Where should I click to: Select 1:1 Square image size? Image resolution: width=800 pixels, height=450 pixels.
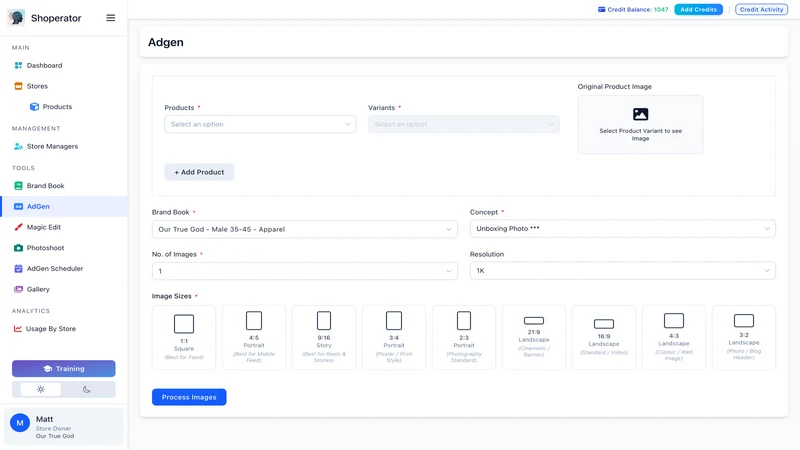point(184,337)
